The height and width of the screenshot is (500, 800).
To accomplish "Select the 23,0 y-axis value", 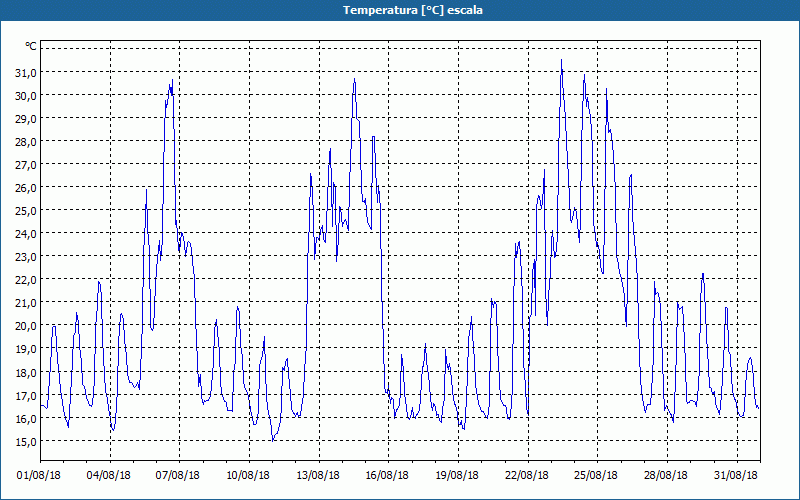I will [26, 257].
